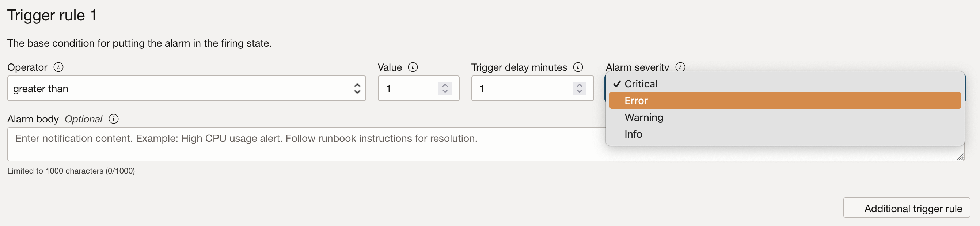Expand the Operator combo box chevron

(x=357, y=88)
